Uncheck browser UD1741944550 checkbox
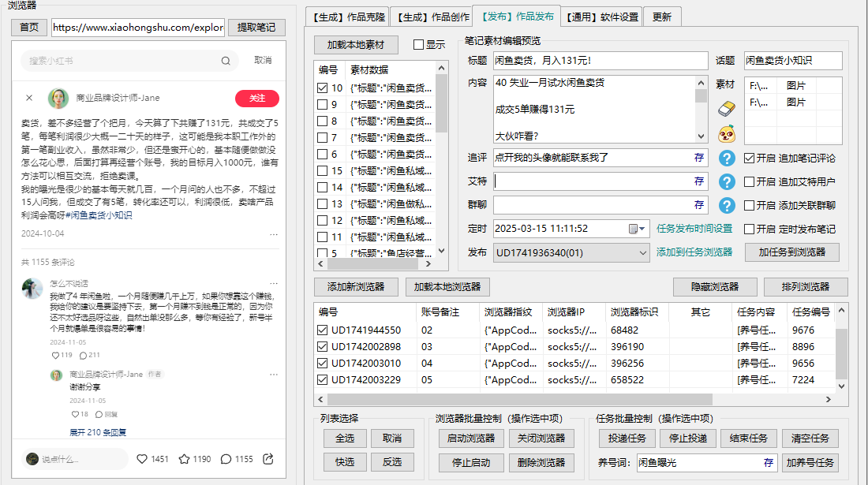The height and width of the screenshot is (485, 868). (323, 330)
